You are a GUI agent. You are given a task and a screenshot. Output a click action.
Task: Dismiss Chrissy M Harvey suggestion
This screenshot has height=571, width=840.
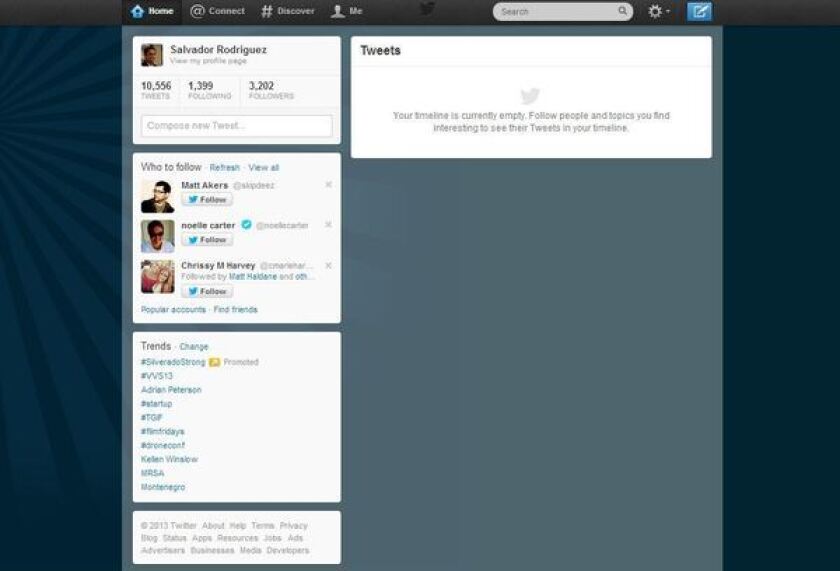pyautogui.click(x=328, y=266)
